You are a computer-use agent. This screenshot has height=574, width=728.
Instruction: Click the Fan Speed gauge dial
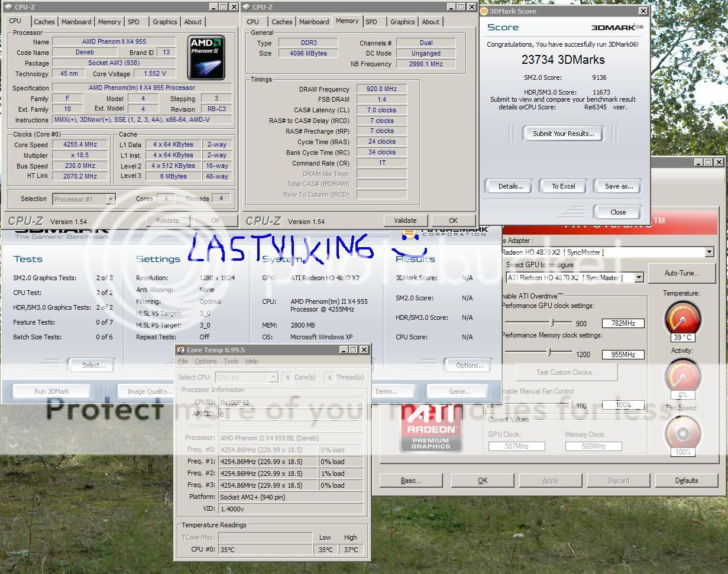pyautogui.click(x=682, y=433)
